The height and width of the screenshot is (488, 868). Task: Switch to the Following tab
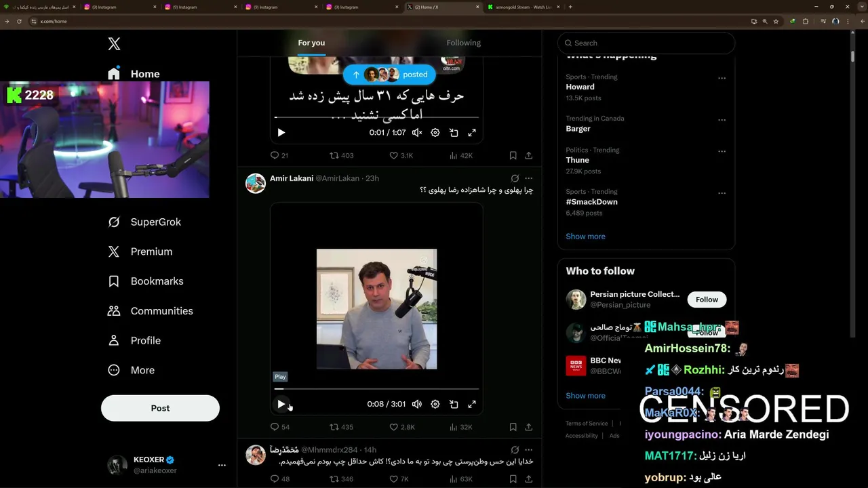coord(463,43)
